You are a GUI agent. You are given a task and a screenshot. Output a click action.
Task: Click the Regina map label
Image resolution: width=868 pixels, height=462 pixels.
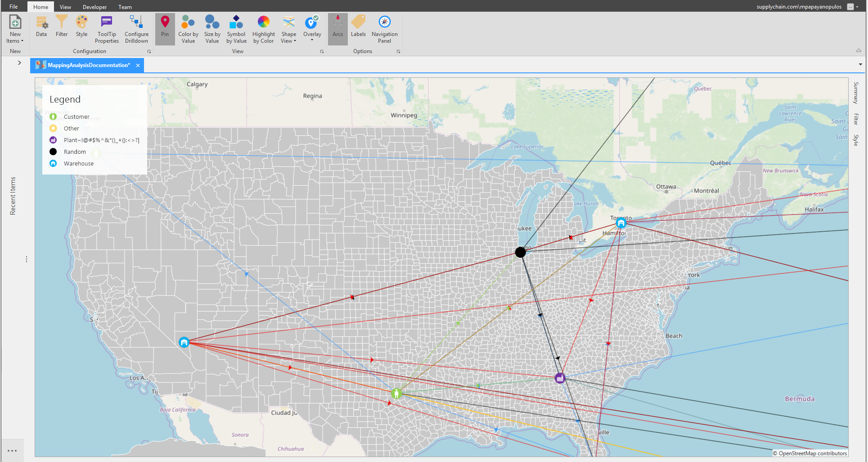tap(312, 96)
